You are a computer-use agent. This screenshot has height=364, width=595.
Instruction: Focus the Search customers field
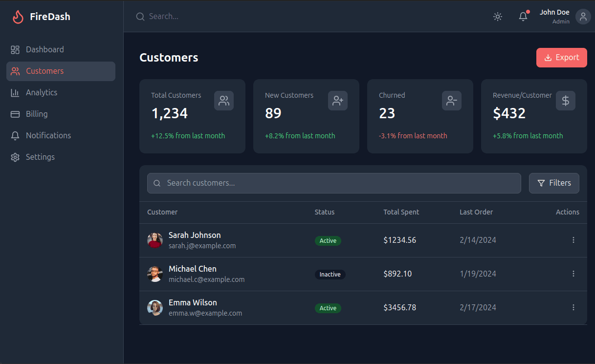pyautogui.click(x=334, y=183)
